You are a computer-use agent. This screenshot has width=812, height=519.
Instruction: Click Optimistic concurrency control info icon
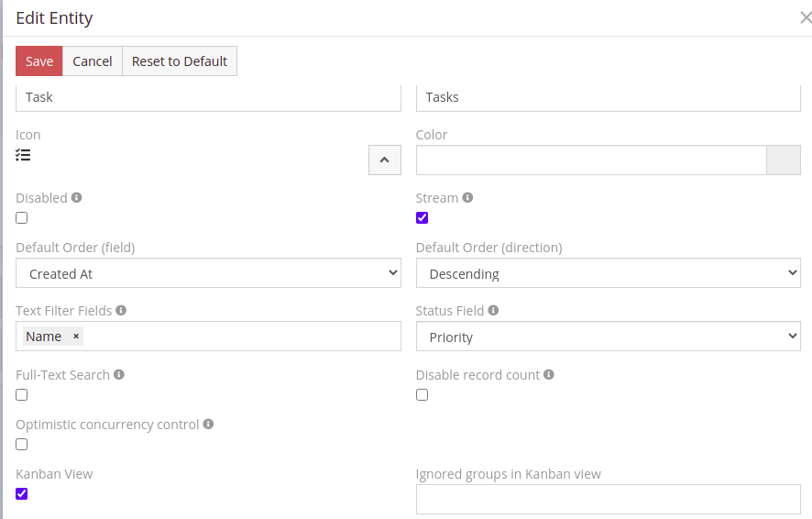click(x=208, y=425)
